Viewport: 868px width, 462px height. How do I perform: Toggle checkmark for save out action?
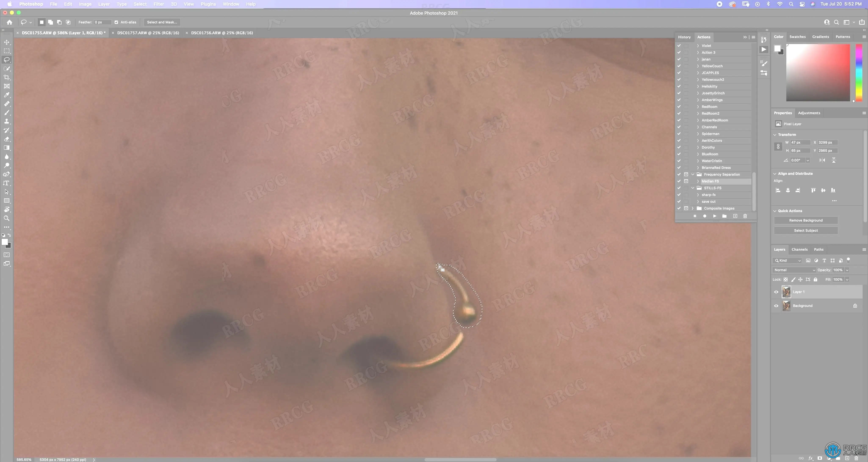coord(679,202)
